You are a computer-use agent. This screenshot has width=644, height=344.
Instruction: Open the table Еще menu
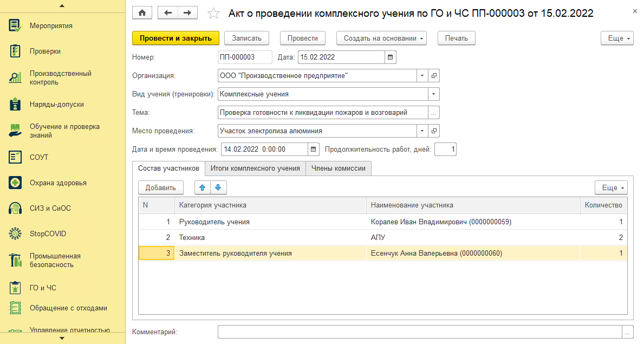611,187
